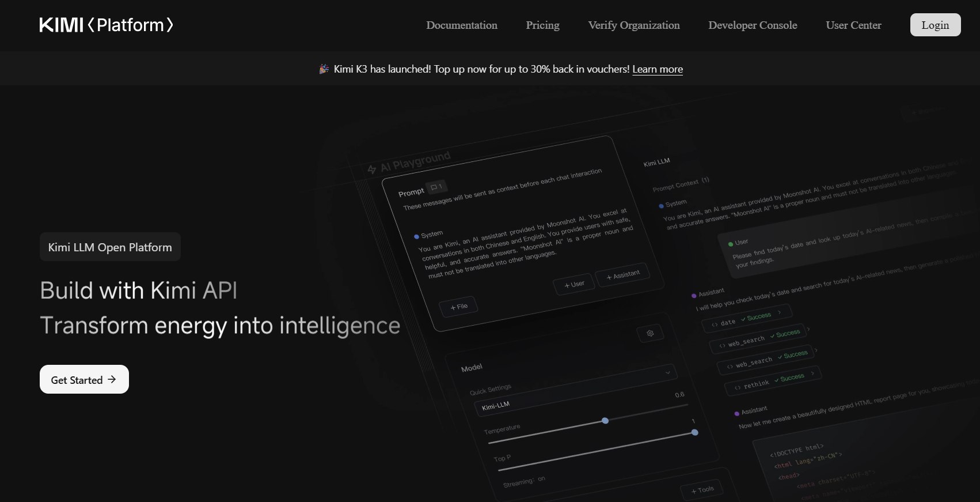Click the Kimi K3 launch announcement text
The image size is (980, 502).
tap(481, 69)
